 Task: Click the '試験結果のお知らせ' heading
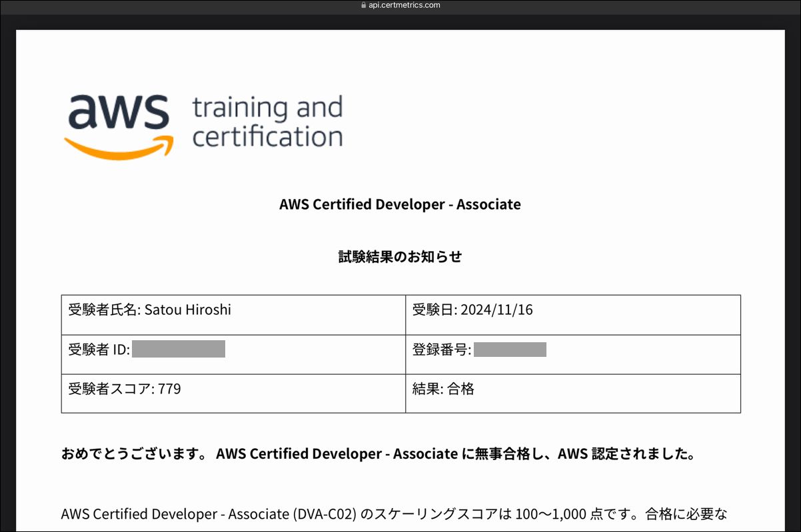tap(400, 257)
